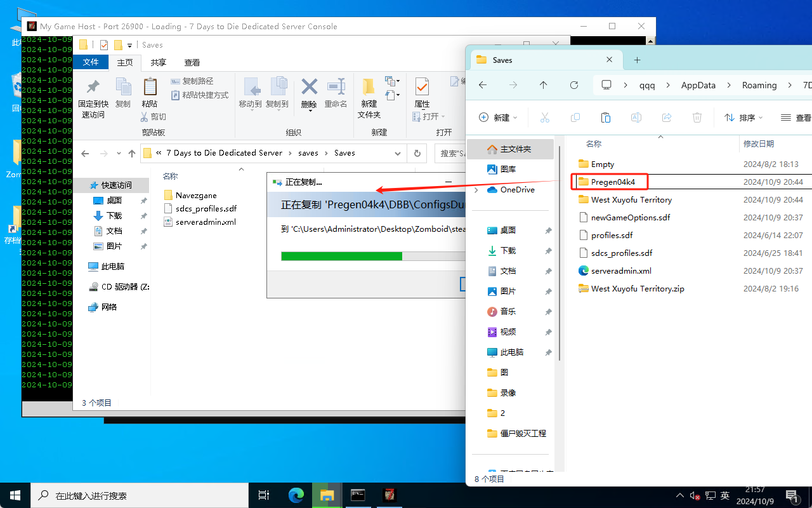
Task: Refresh the left Saves Explorer window
Action: tap(417, 153)
